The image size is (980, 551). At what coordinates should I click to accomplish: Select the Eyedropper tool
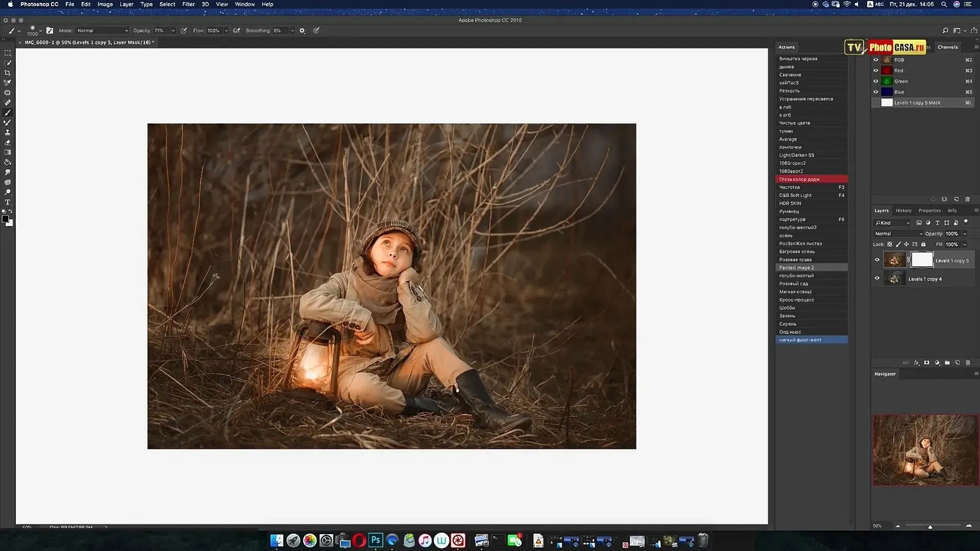pos(8,83)
